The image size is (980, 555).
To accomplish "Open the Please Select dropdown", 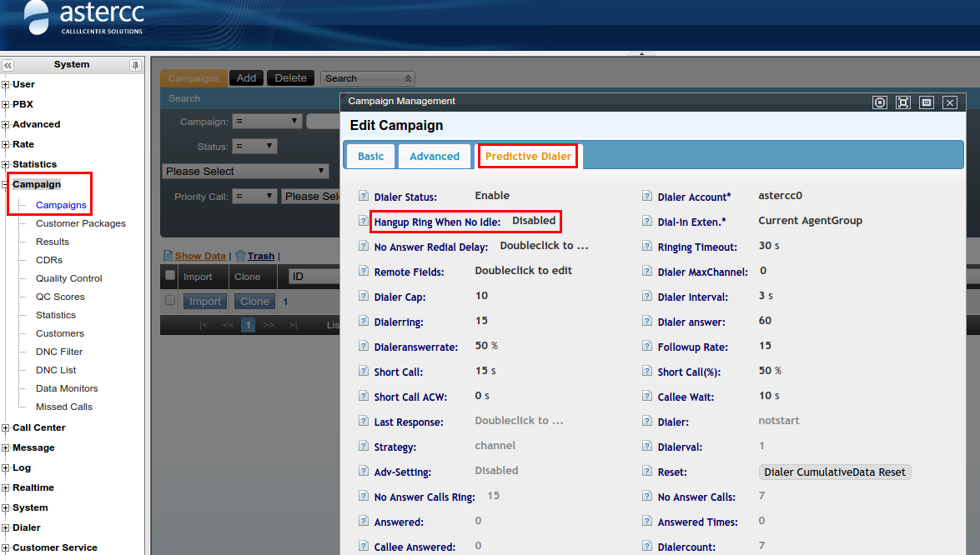I will coord(246,171).
